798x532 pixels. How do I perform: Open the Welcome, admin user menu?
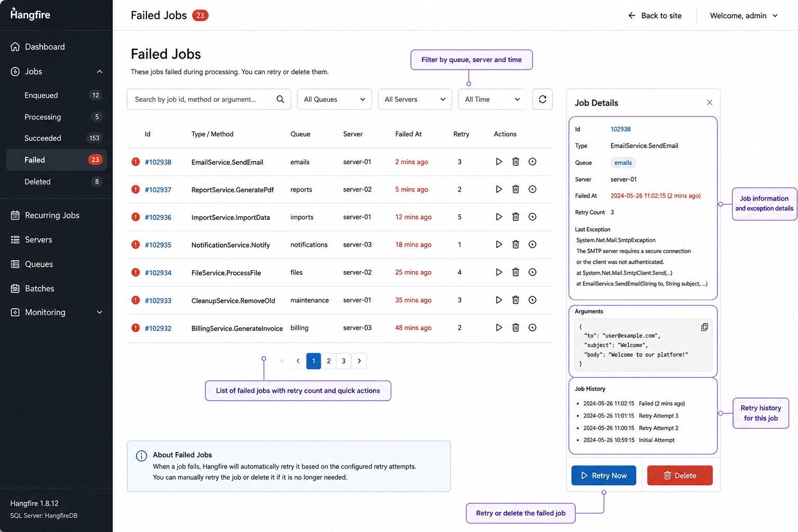click(744, 16)
